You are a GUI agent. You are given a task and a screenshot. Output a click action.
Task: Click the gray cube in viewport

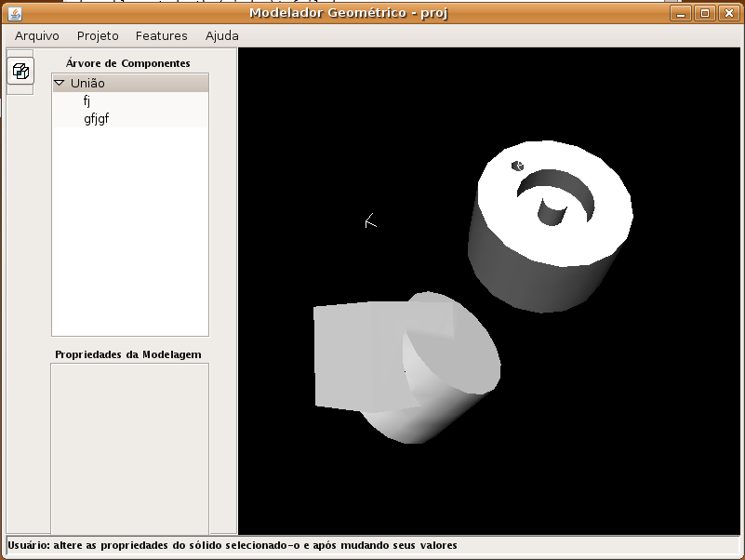(342, 358)
